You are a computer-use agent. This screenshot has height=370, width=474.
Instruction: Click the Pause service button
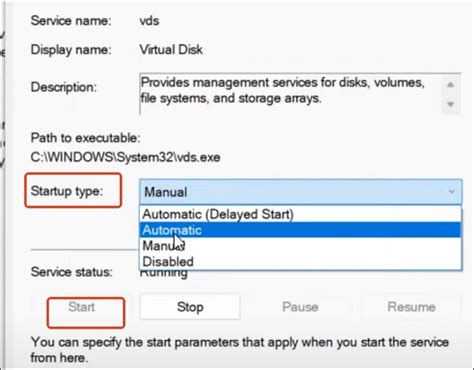(300, 307)
